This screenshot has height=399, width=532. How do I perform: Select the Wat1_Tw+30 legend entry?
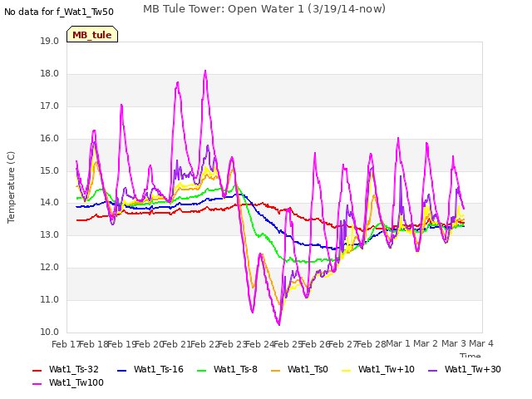point(465,369)
